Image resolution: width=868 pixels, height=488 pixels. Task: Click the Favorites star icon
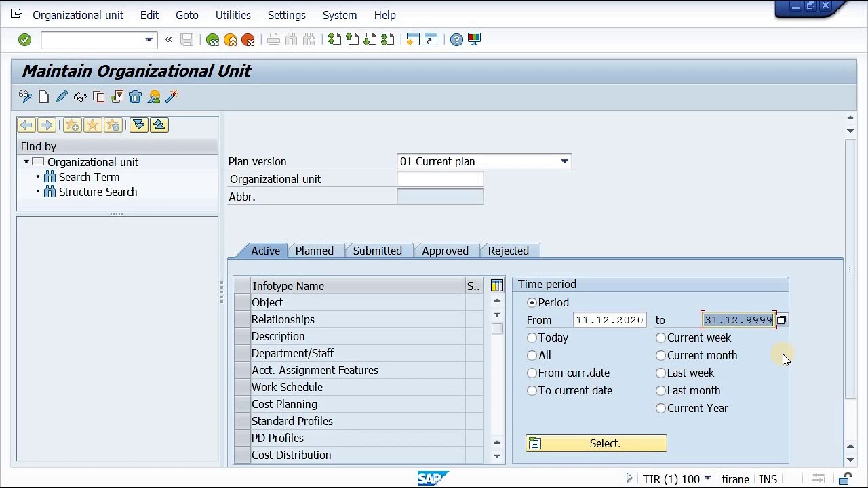tap(93, 125)
